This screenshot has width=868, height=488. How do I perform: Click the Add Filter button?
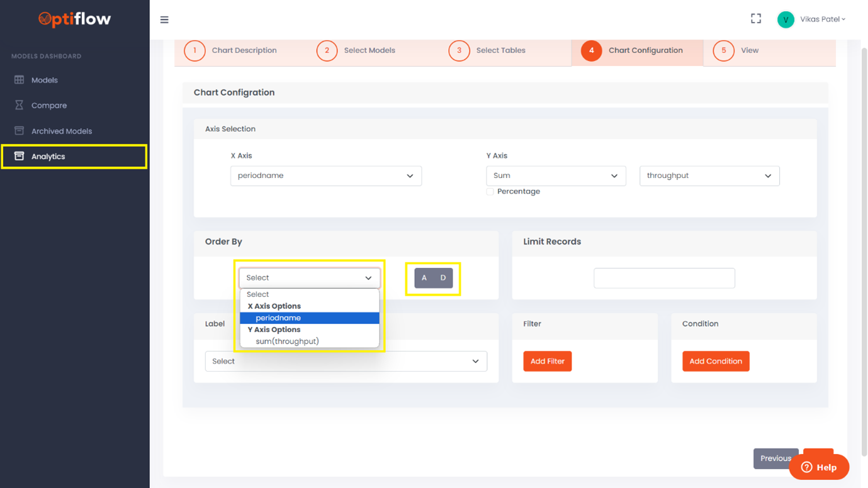click(x=547, y=361)
